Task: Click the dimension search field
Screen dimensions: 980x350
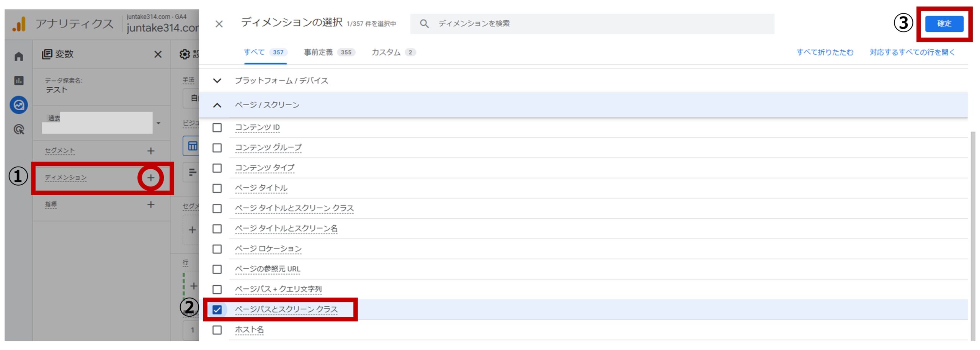Action: 536,23
